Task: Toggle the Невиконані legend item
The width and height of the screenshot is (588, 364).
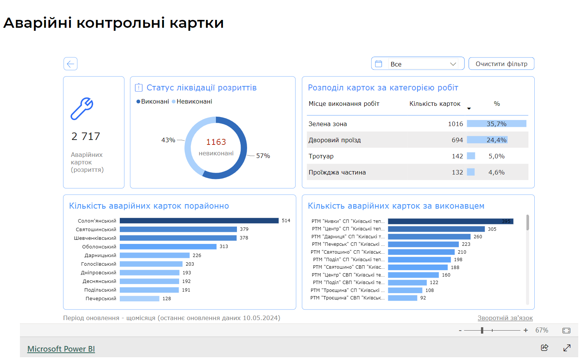Action: click(192, 102)
